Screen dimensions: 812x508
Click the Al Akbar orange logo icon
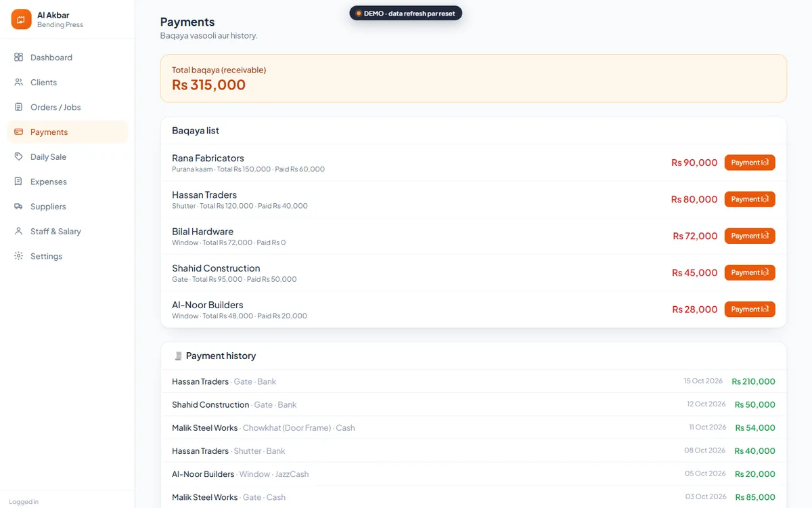[21, 20]
